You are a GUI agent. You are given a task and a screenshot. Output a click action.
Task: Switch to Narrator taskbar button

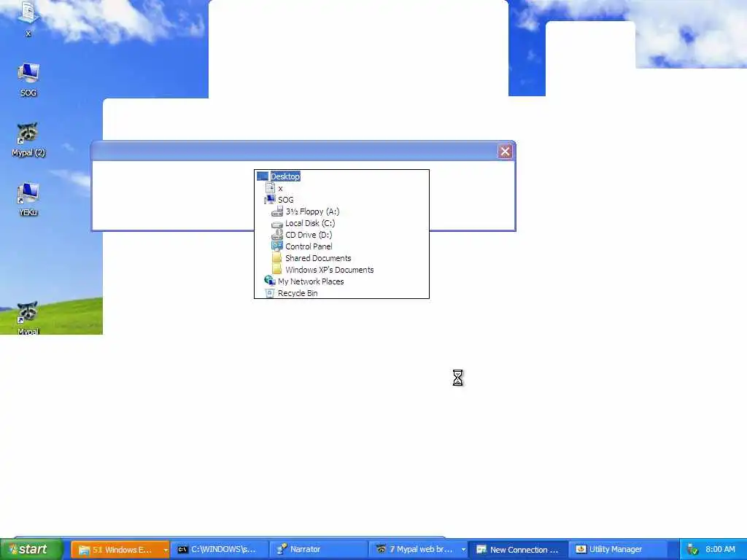coord(319,550)
